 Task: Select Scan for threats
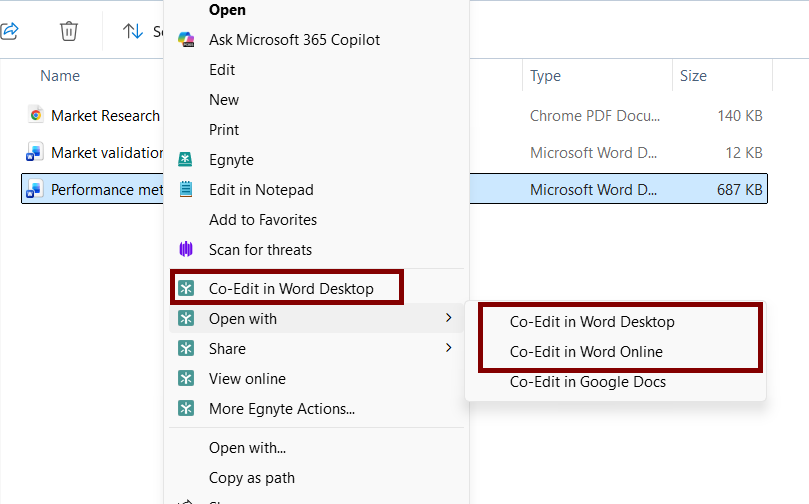[x=260, y=250]
